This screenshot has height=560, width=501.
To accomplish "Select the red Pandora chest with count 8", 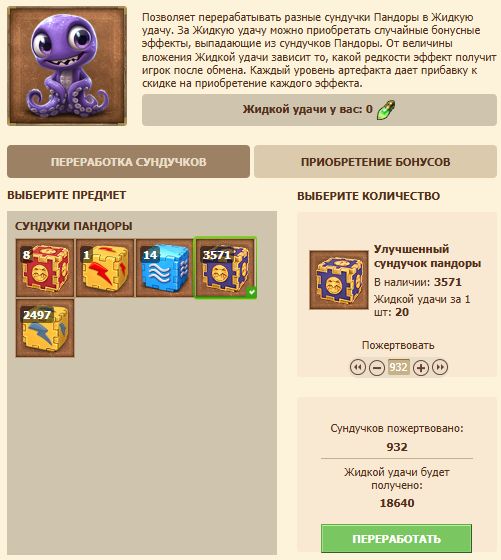I will tap(45, 268).
